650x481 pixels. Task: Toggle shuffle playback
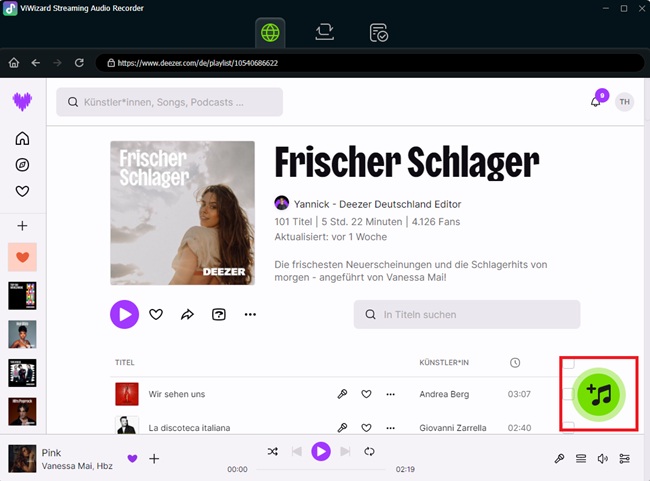[x=273, y=452]
